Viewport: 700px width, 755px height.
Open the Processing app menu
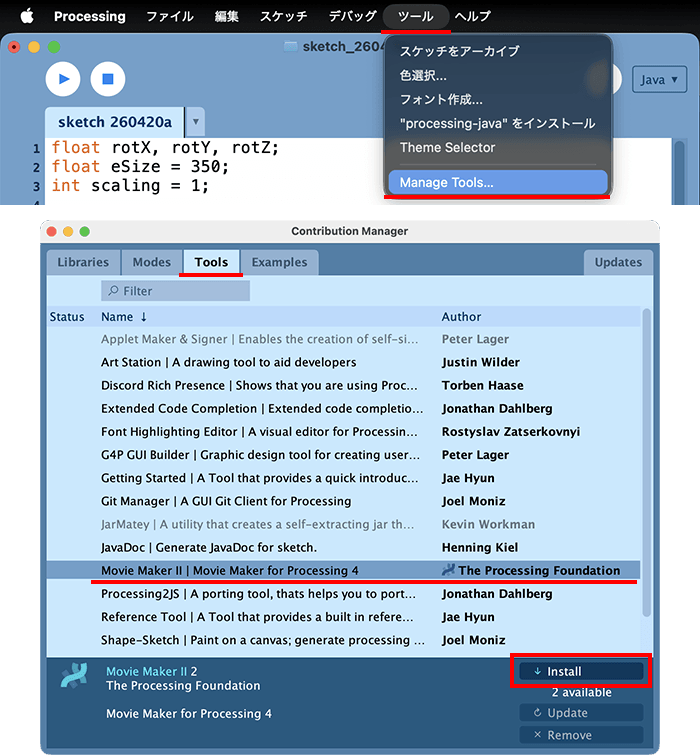click(x=90, y=16)
